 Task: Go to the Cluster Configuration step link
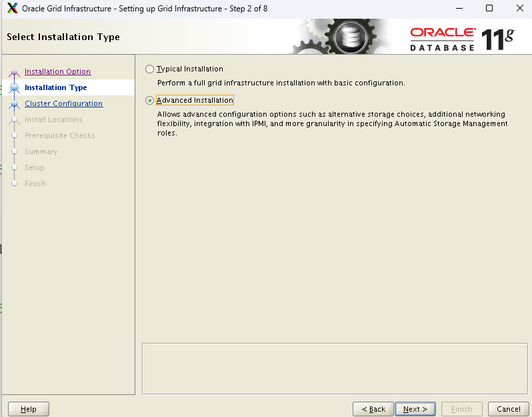tap(64, 103)
